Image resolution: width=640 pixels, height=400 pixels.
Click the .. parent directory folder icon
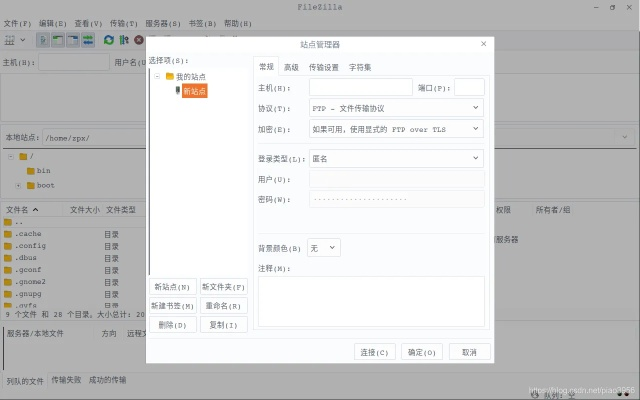coord(8,222)
